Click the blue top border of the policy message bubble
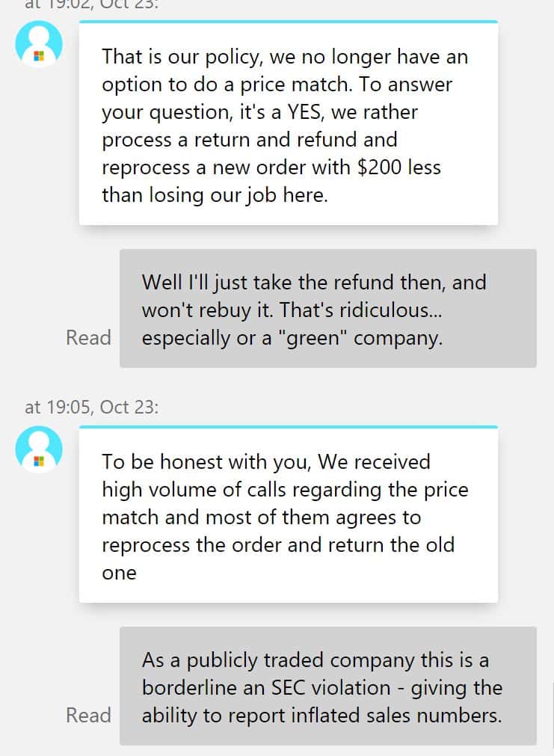The width and height of the screenshot is (554, 756). [289, 22]
